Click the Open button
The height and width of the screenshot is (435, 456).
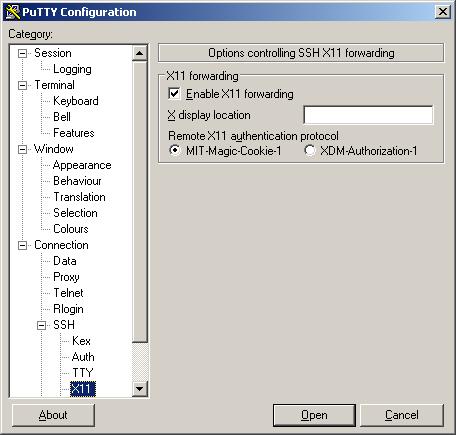(x=314, y=415)
